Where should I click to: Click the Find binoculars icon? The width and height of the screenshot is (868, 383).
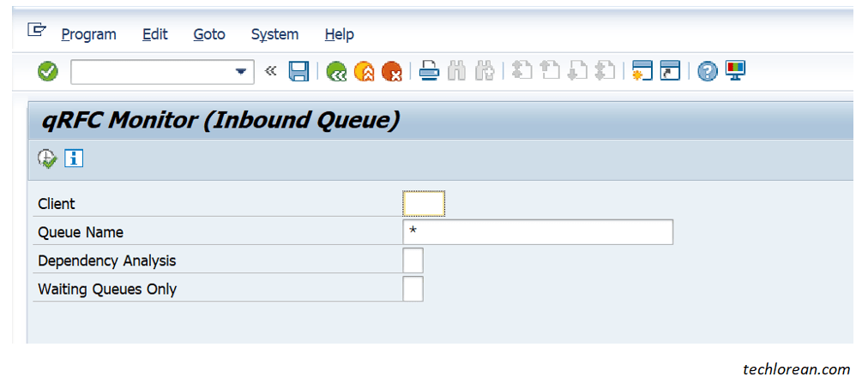456,71
